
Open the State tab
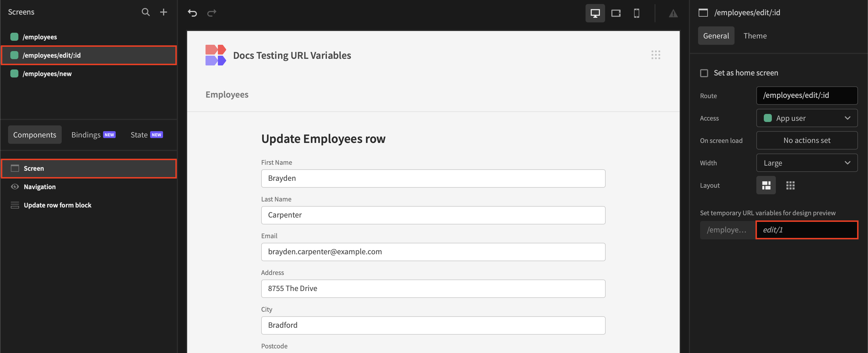point(147,135)
